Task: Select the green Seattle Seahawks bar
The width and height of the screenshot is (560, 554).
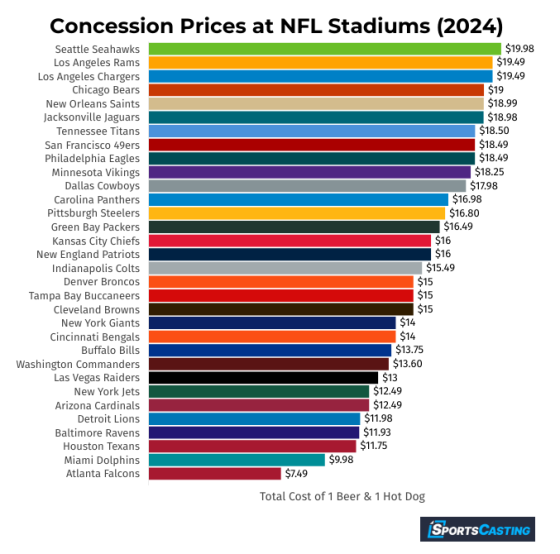Action: (325, 49)
